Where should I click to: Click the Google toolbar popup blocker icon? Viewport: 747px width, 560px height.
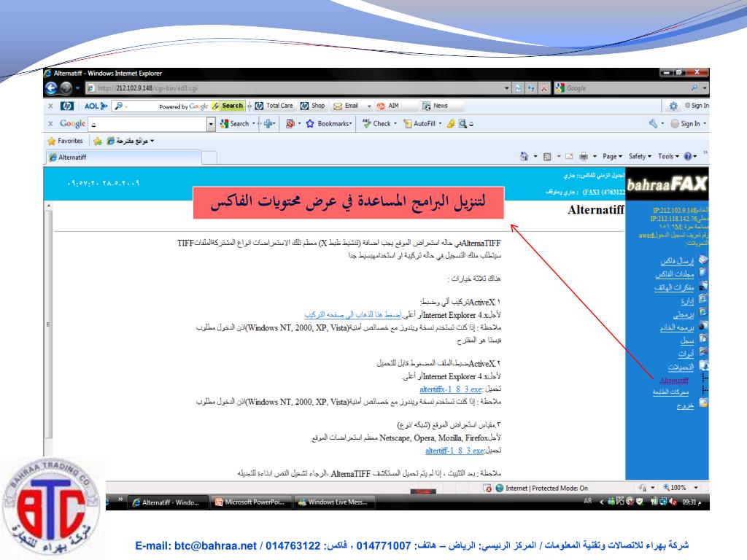pyautogui.click(x=290, y=124)
